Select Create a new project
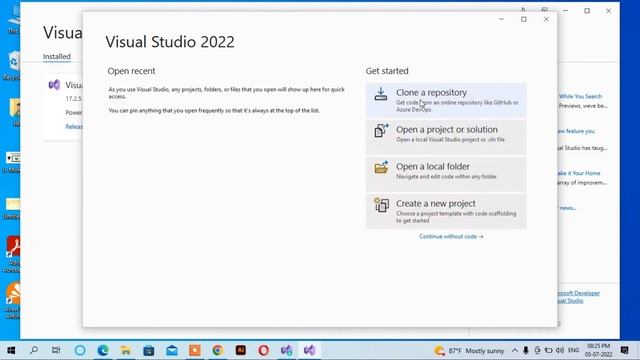This screenshot has width=640, height=360. [446, 211]
